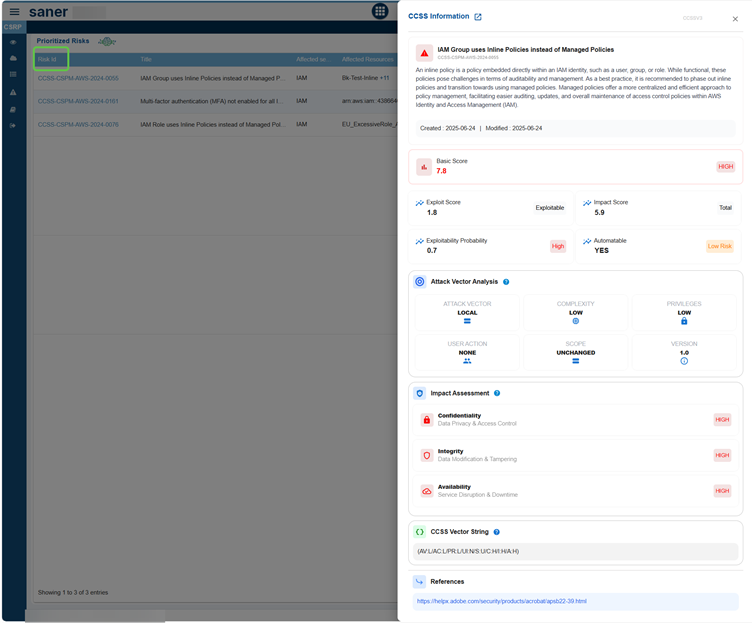Click the Basic Score HIGH badge
The width and height of the screenshot is (752, 623).
725,167
